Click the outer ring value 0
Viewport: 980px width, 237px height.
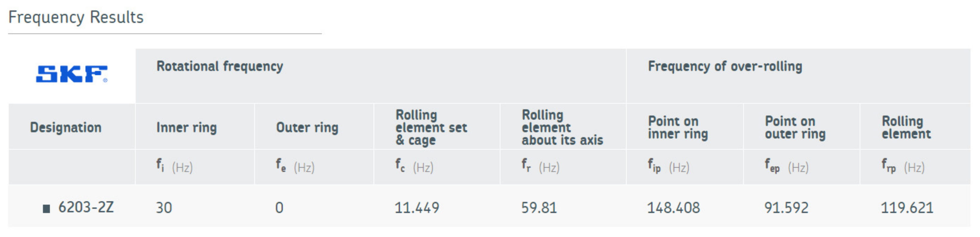pyautogui.click(x=279, y=208)
